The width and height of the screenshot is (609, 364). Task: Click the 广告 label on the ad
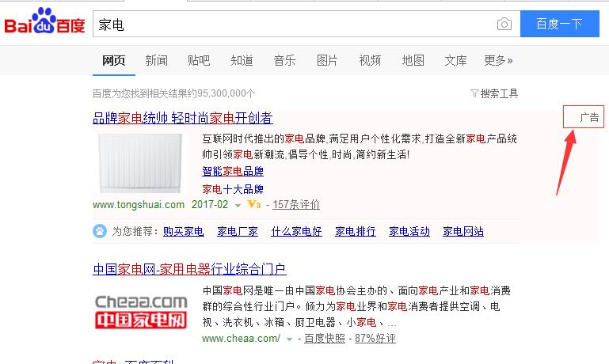[x=589, y=117]
